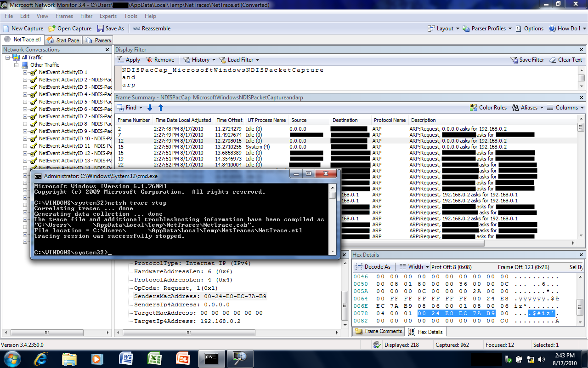This screenshot has width=588, height=368.
Task: Select frame 2 in the Frame Summary
Action: pos(346,129)
